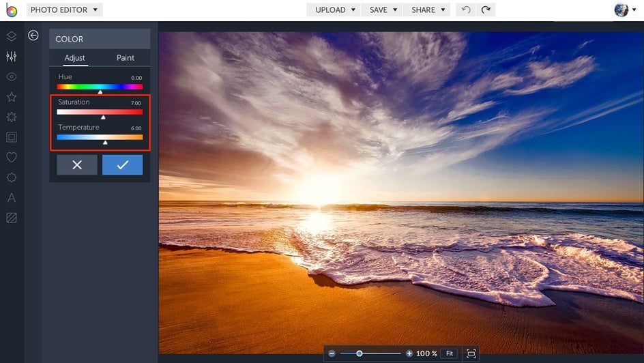This screenshot has width=644, height=363.
Task: Open the Touch Up eye icon
Action: point(12,77)
